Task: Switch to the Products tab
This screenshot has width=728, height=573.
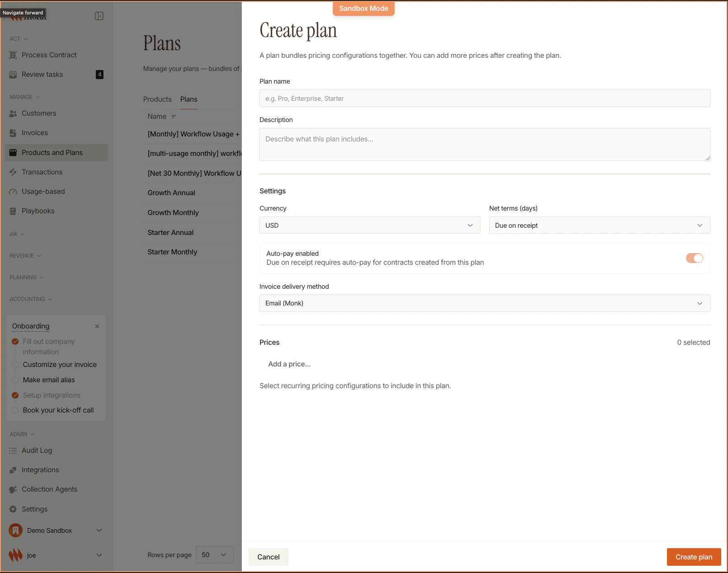Action: click(x=157, y=99)
